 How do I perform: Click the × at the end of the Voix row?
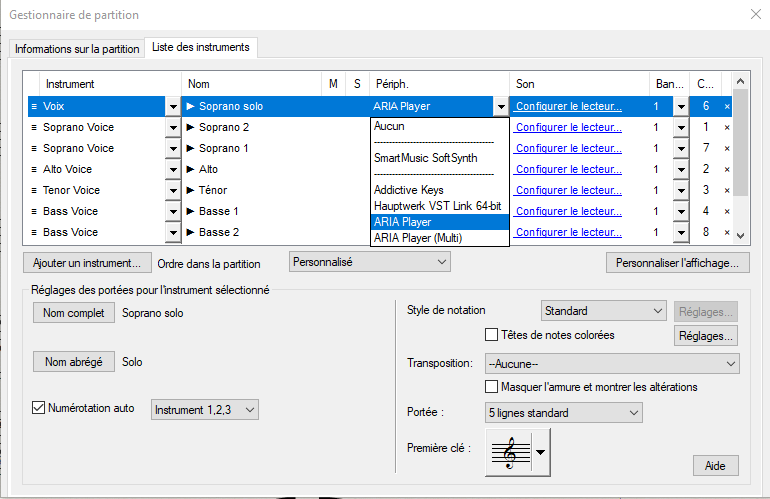click(727, 107)
